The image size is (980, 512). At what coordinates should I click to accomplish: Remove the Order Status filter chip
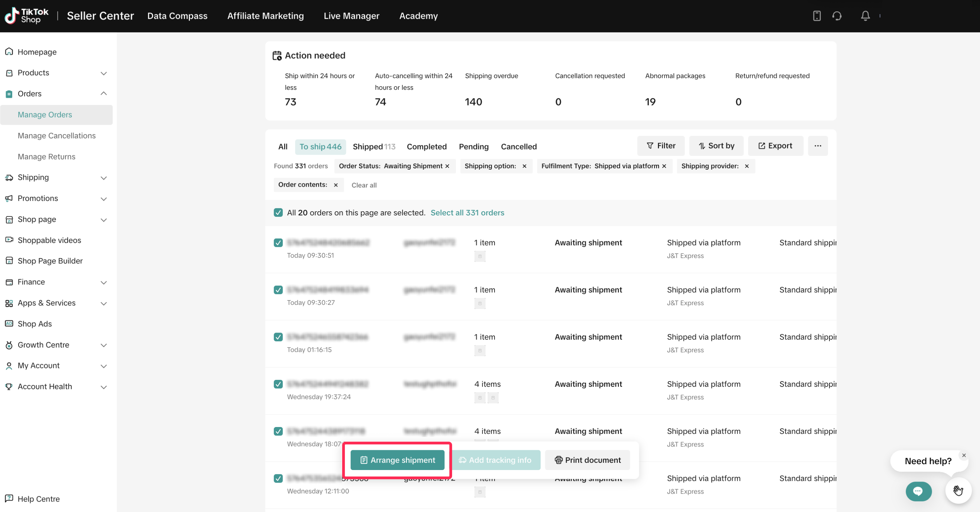(x=447, y=166)
